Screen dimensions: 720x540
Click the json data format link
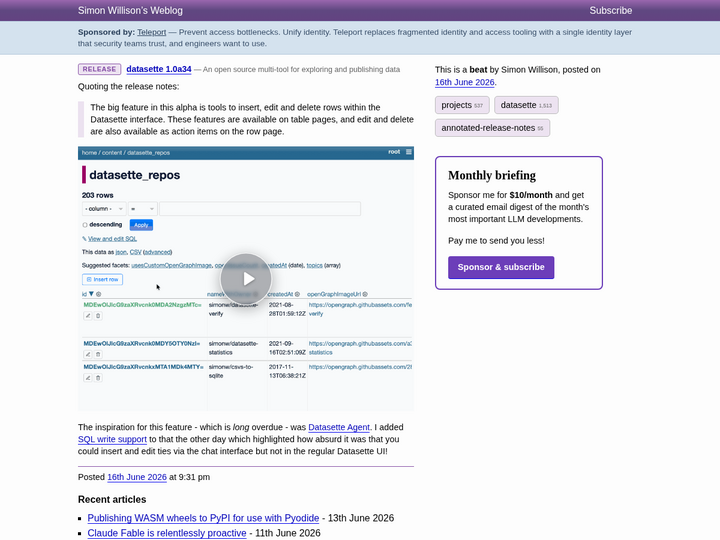pyautogui.click(x=121, y=252)
